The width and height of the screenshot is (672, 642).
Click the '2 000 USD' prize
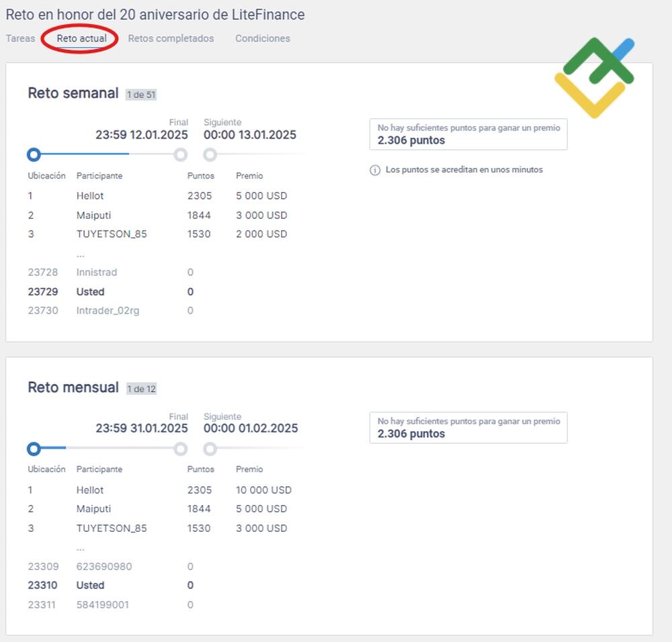[x=261, y=234]
